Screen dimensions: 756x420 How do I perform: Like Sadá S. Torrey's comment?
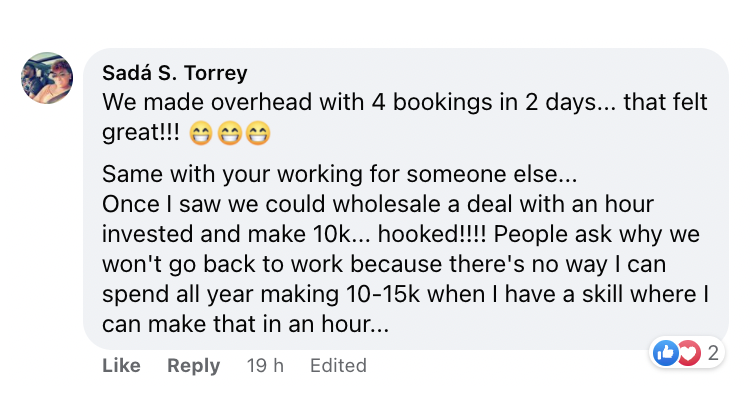pos(121,366)
